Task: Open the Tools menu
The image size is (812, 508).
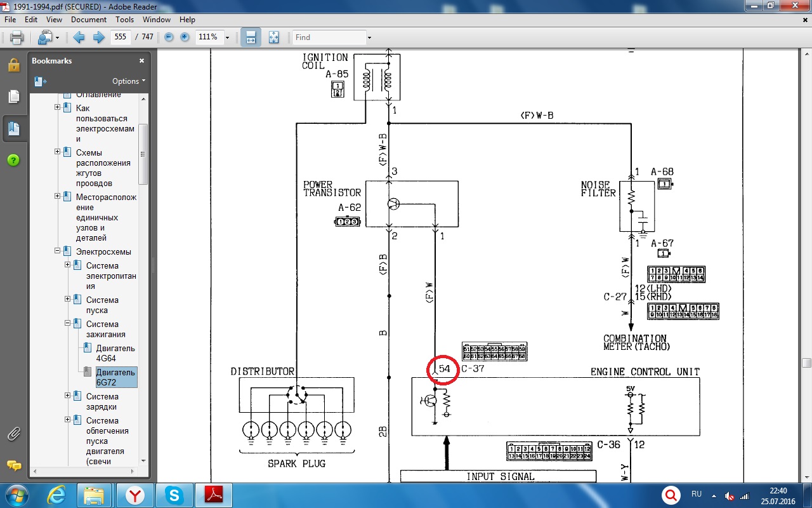Action: [x=124, y=20]
